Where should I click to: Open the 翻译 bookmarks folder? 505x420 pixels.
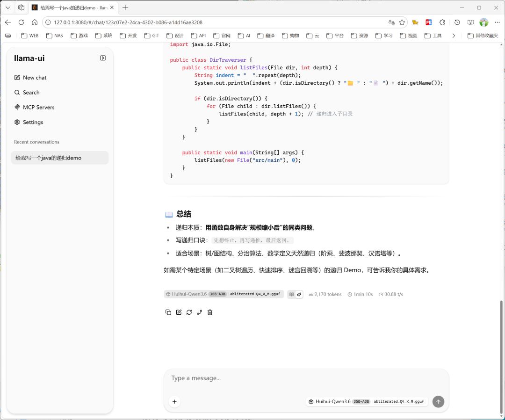[x=266, y=36]
